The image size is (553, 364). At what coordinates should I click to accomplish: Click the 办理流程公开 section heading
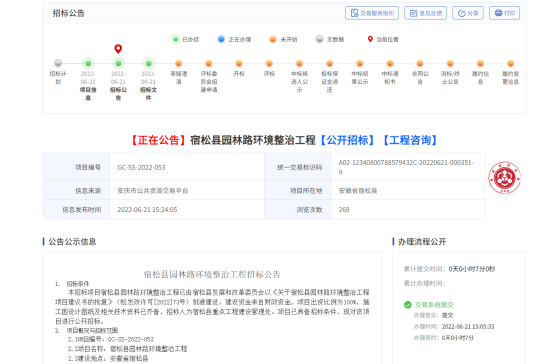tap(422, 242)
